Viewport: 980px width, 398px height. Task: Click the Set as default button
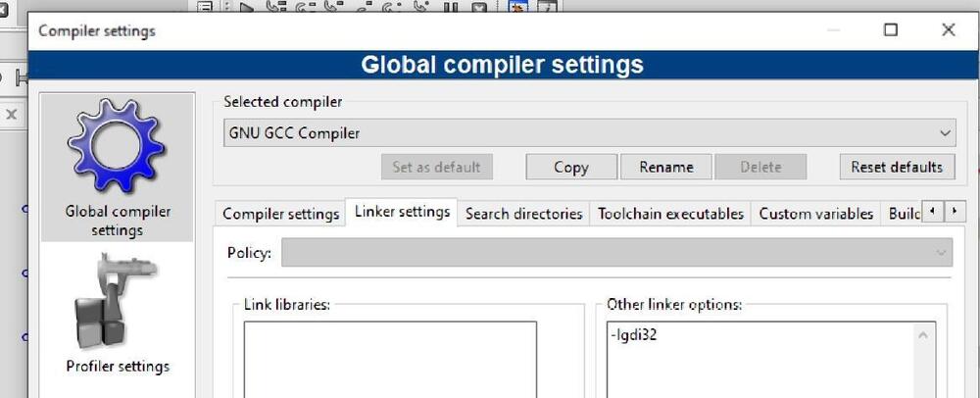pos(436,167)
